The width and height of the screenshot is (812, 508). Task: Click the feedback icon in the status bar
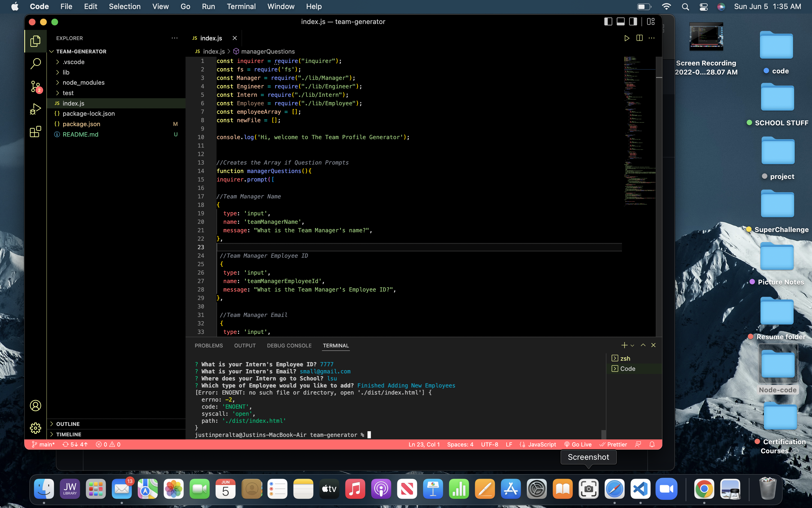[638, 444]
